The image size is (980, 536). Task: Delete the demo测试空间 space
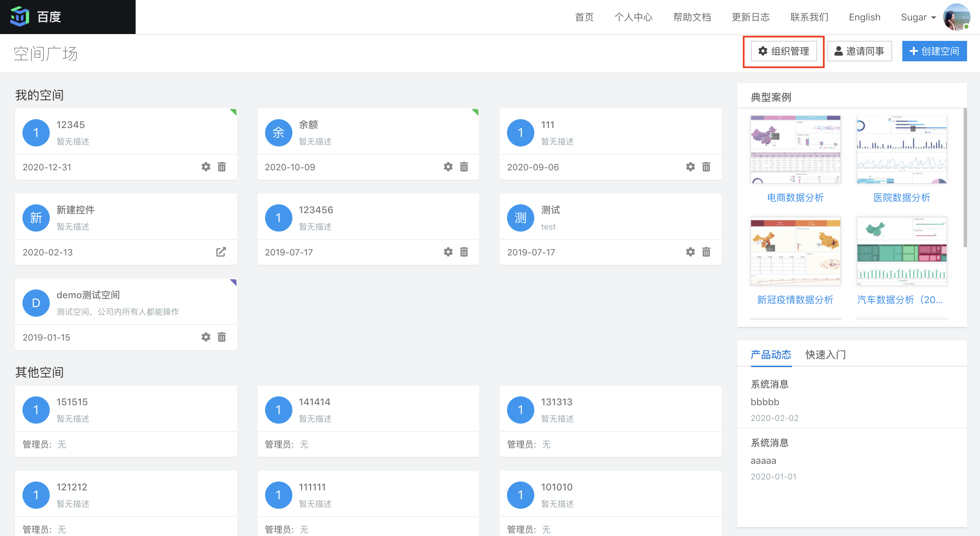pyautogui.click(x=222, y=337)
